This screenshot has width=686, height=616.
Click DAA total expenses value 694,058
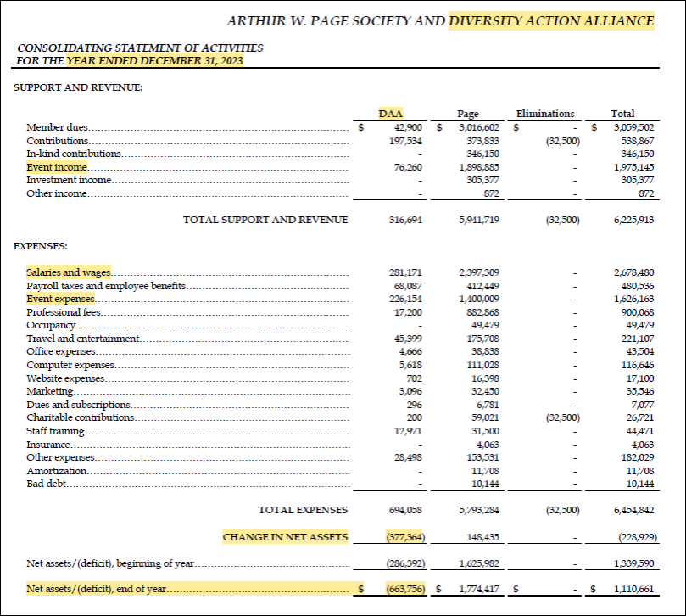pos(405,510)
